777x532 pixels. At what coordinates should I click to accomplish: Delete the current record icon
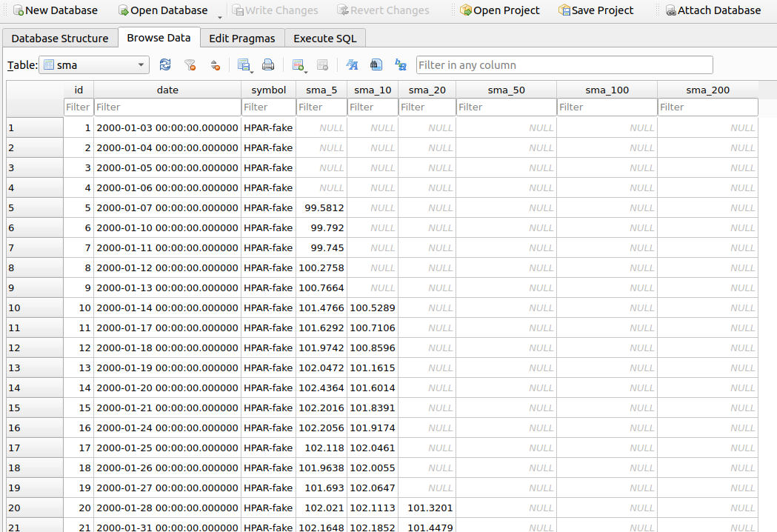[x=323, y=65]
